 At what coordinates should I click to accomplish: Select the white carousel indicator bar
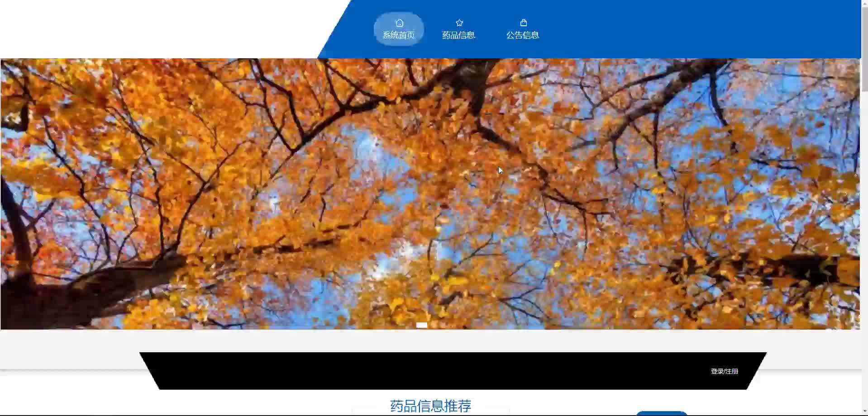tap(422, 325)
